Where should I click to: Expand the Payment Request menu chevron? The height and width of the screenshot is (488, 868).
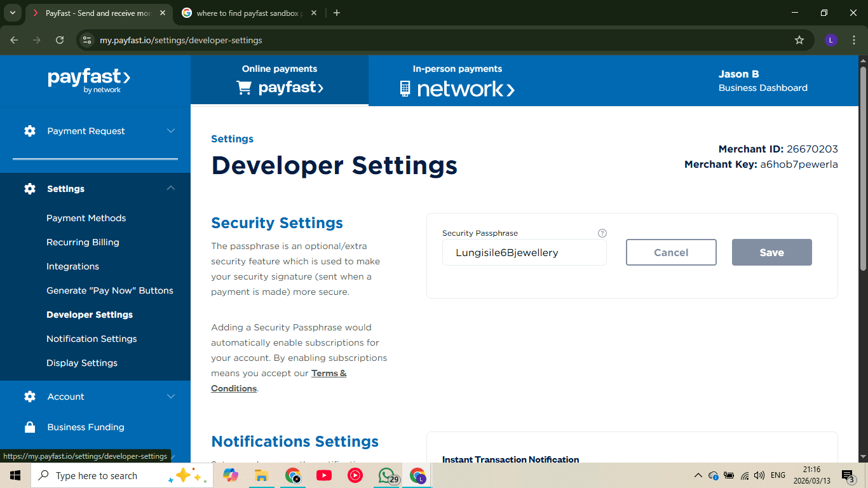pyautogui.click(x=171, y=131)
